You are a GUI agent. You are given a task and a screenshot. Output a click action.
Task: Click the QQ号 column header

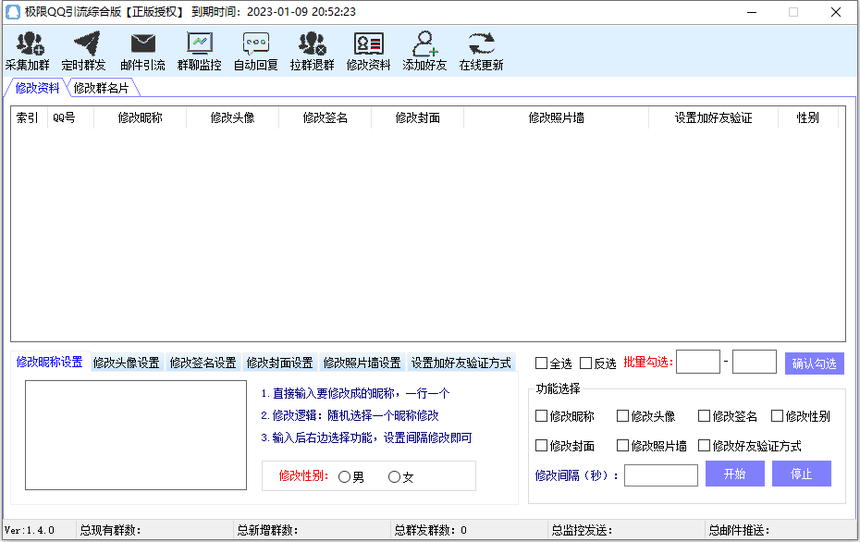[70, 117]
